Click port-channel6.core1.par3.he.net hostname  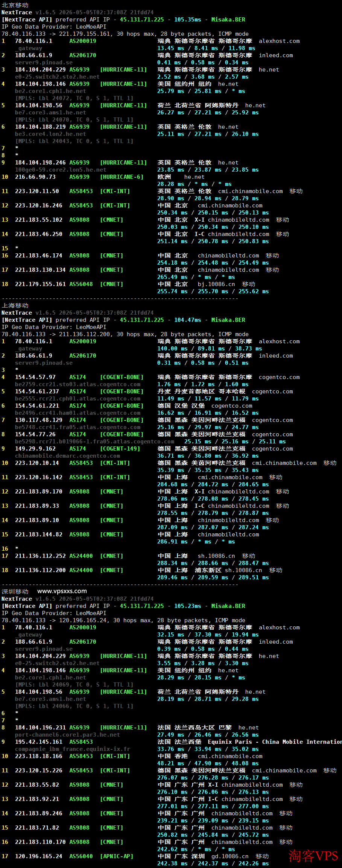pos(67,735)
